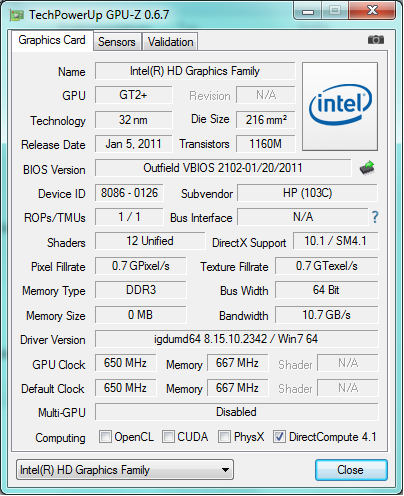Click the disabled maximize window button
Image resolution: width=404 pixels, height=496 pixels.
pos(335,11)
